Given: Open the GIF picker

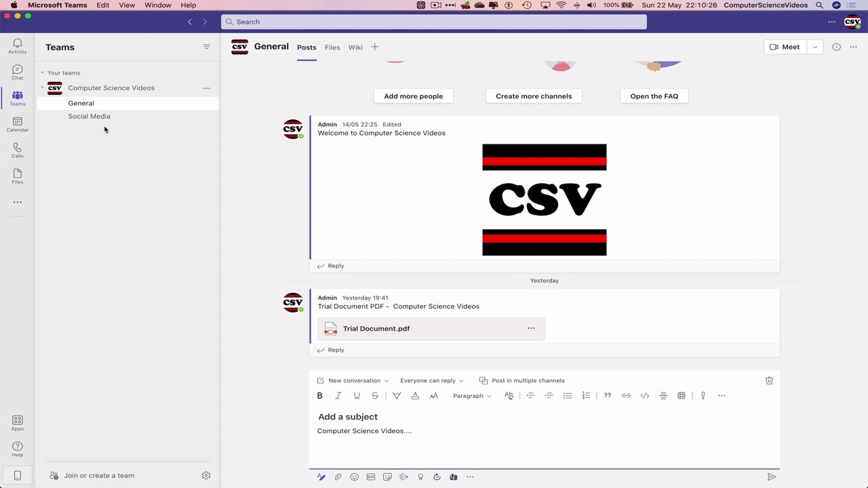Looking at the screenshot, I should point(371,477).
